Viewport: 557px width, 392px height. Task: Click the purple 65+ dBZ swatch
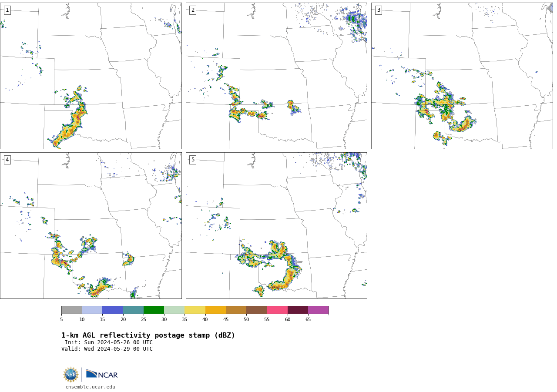pos(319,310)
